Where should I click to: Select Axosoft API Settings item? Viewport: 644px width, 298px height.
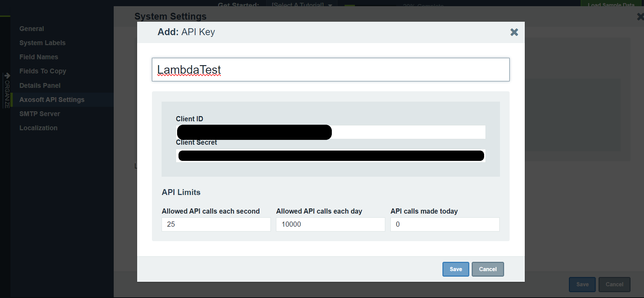[x=52, y=100]
